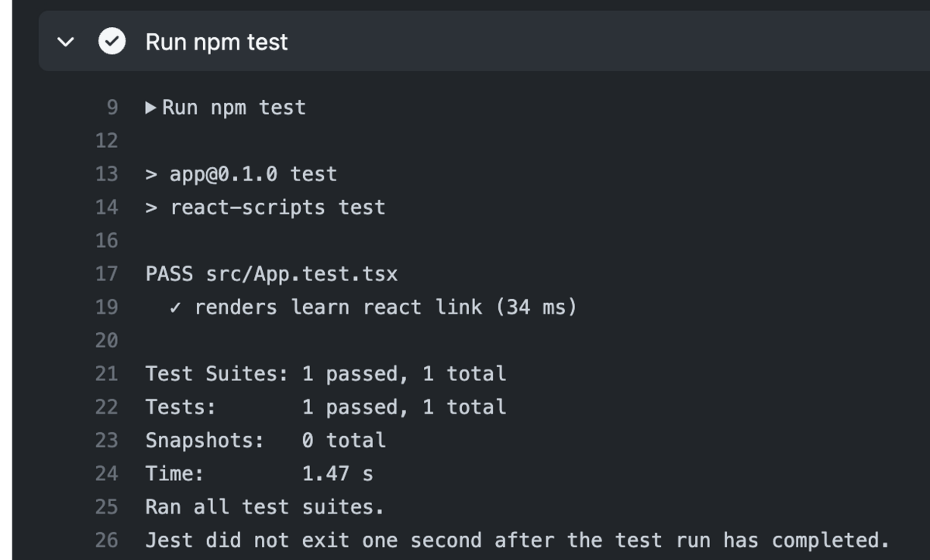
Task: Select line number 26 Jest warning
Action: pos(106,541)
